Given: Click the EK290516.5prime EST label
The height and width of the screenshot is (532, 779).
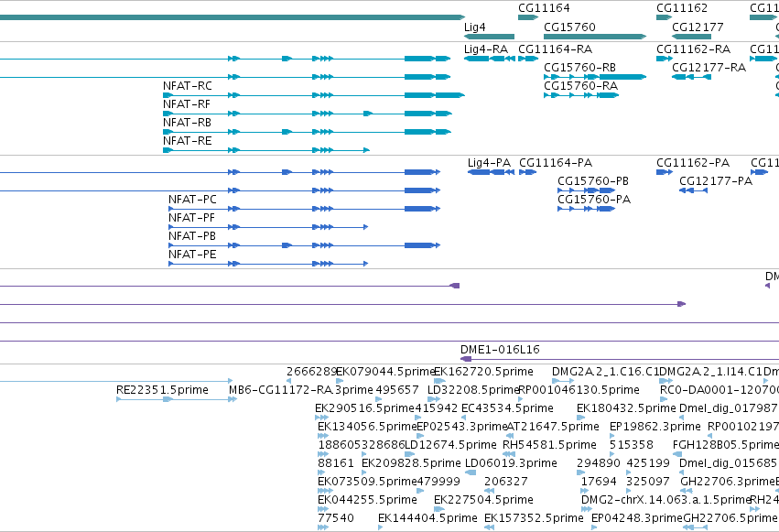Looking at the screenshot, I should click(364, 408).
